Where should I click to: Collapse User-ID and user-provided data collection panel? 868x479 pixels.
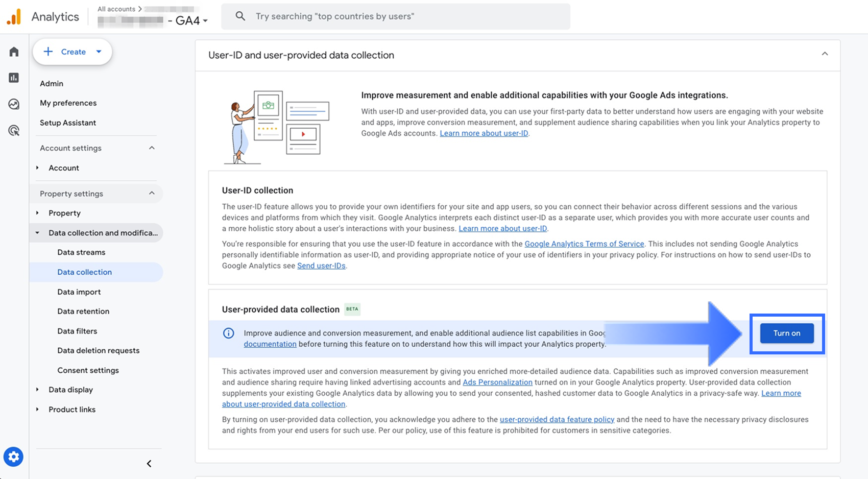[x=825, y=54]
